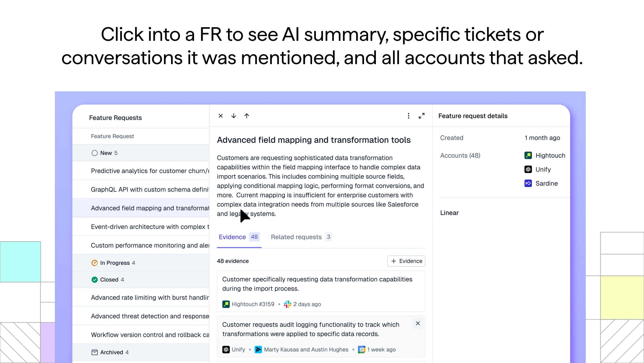This screenshot has height=363, width=644.
Task: Open the three-dot overflow menu
Action: 408,116
